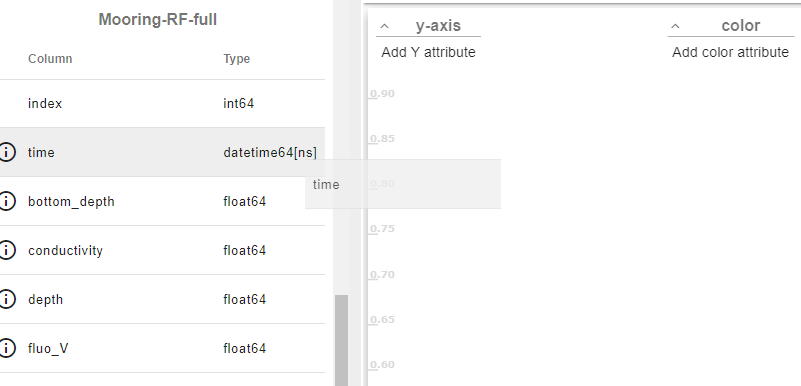Viewport: 801px width, 386px height.
Task: Collapse the y-axis section chevron
Action: pos(385,26)
